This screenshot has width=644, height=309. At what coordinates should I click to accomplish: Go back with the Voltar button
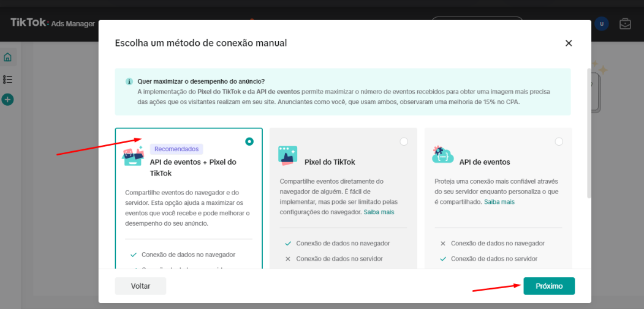[140, 286]
